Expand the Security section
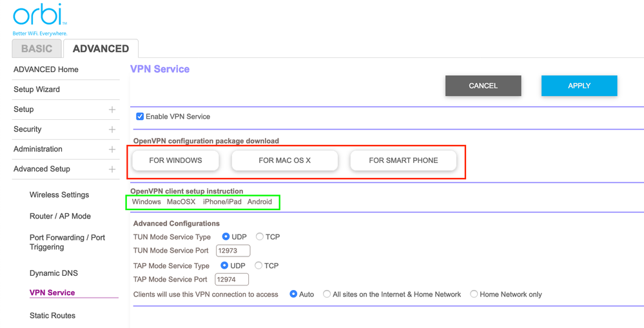The height and width of the screenshot is (328, 644). point(112,130)
